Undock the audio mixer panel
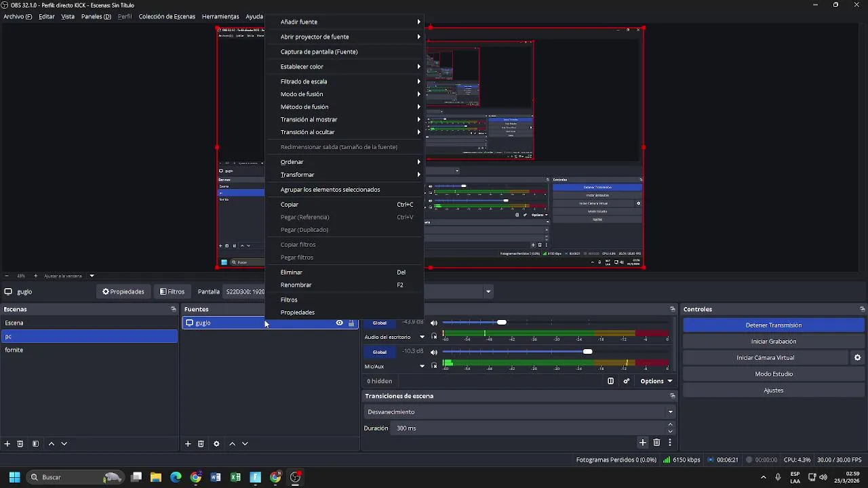Viewport: 868px width, 488px height. point(672,309)
